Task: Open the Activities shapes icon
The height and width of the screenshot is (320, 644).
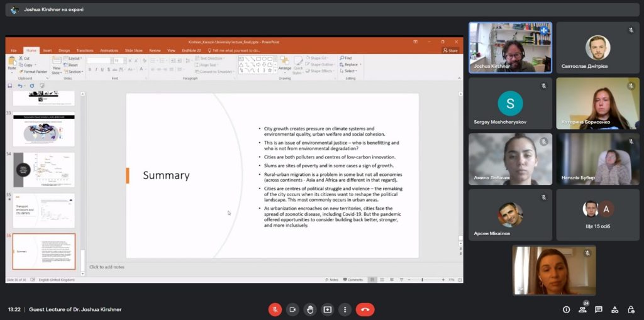Action: pyautogui.click(x=614, y=309)
